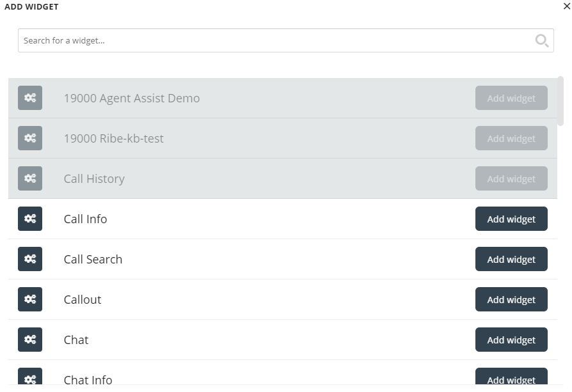Focus the Search for a widget field
Screen dimensions: 572x392
point(275,40)
